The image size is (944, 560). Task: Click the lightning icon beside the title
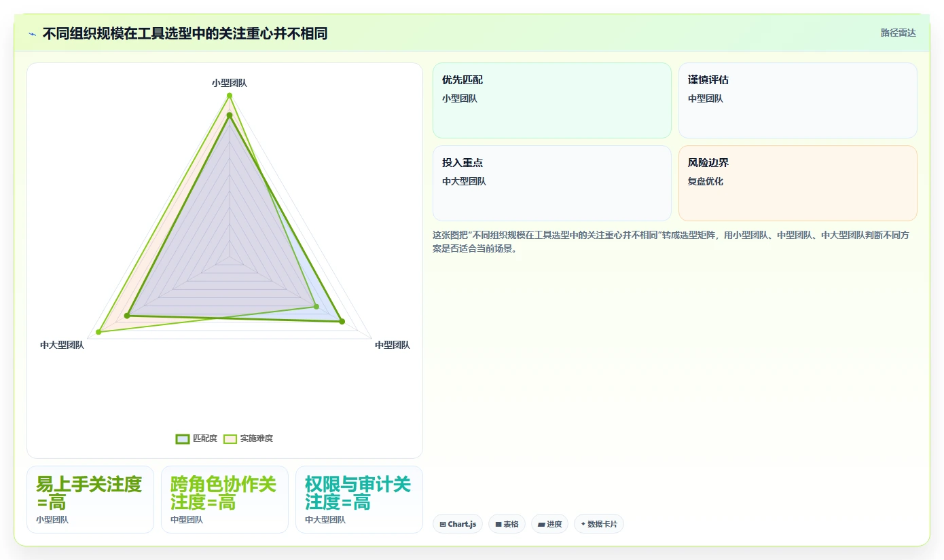32,33
